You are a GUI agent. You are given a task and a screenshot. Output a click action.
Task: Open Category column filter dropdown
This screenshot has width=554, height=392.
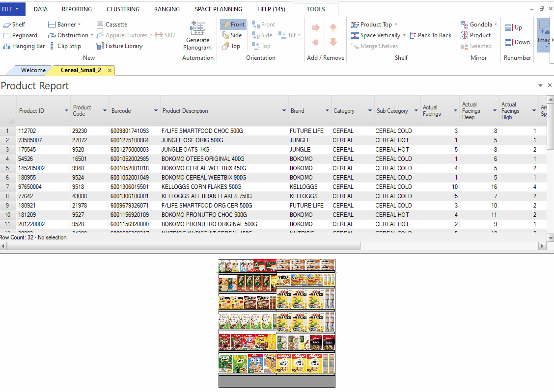(x=370, y=111)
